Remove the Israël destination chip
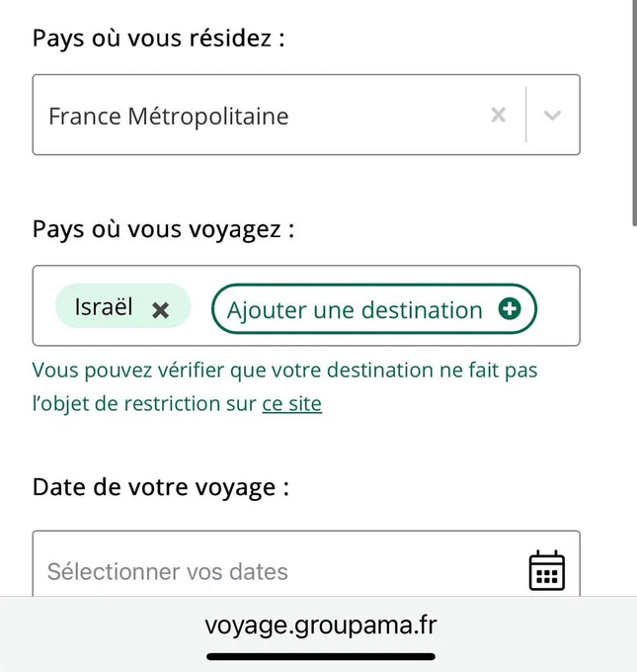 click(x=161, y=309)
